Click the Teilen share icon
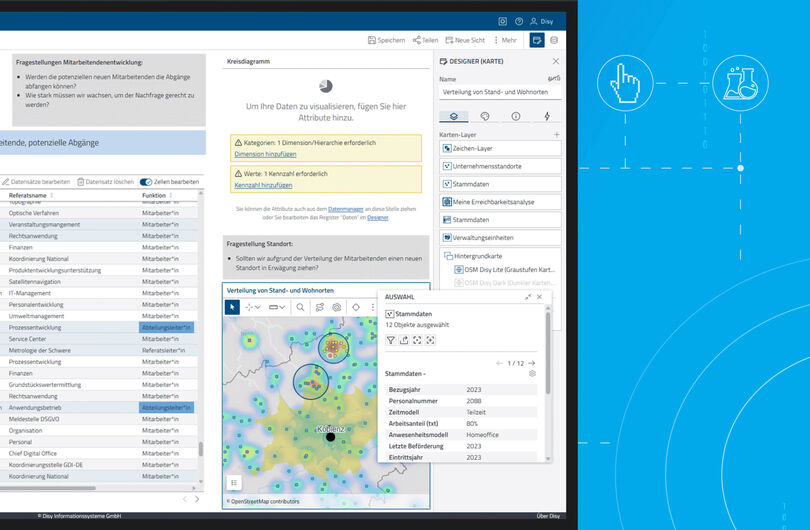The width and height of the screenshot is (810, 530). point(416,40)
